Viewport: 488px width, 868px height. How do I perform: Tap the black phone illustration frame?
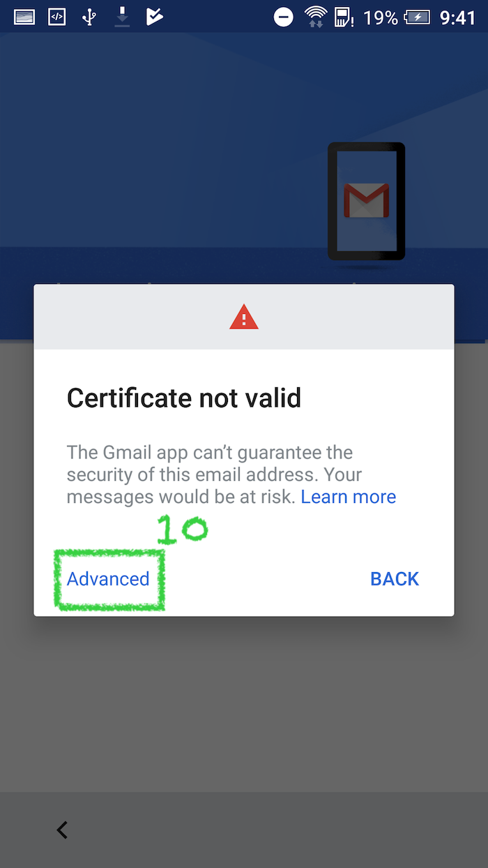[x=367, y=202]
